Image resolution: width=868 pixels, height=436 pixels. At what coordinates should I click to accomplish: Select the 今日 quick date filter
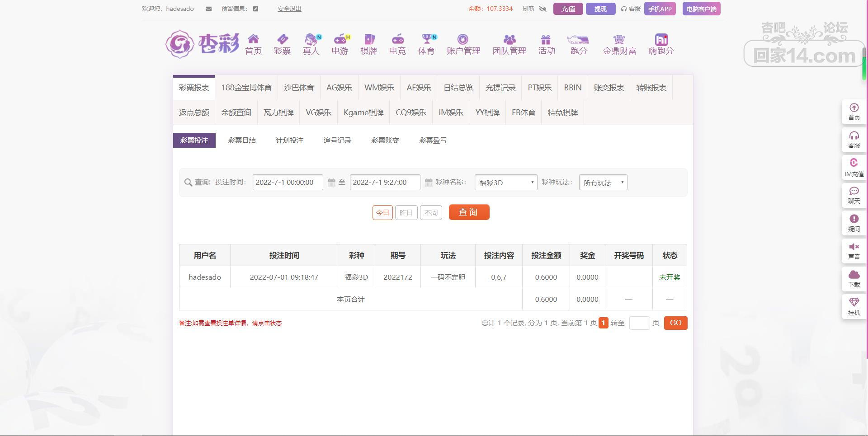coord(382,212)
